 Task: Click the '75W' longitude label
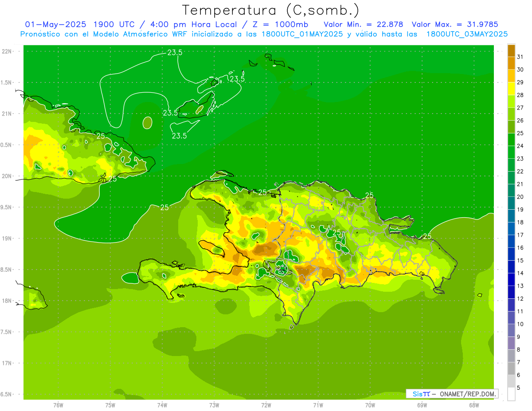110,405
